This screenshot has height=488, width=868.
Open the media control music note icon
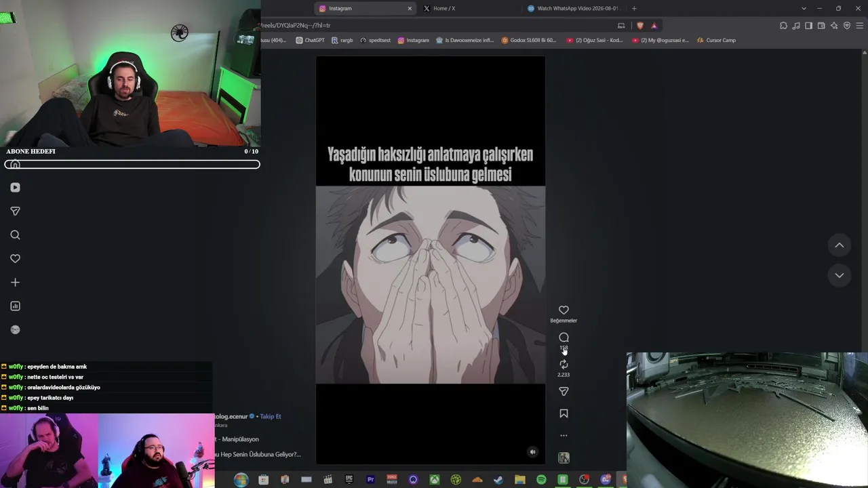pos(796,26)
